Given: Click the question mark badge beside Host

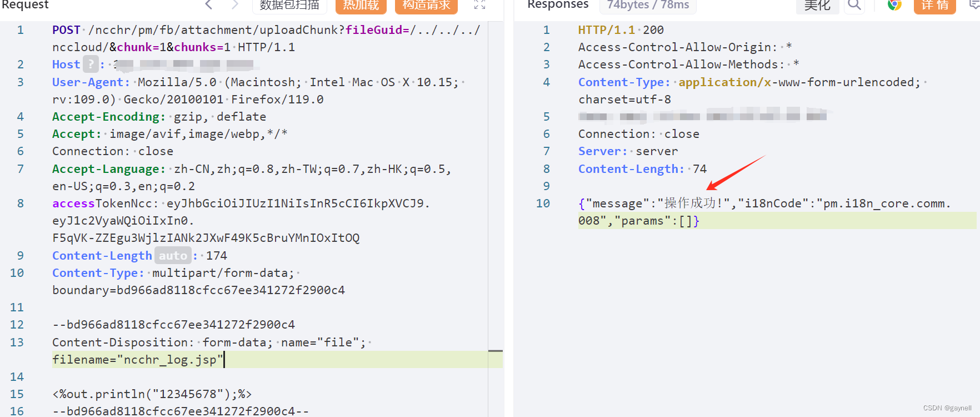Looking at the screenshot, I should pyautogui.click(x=91, y=64).
